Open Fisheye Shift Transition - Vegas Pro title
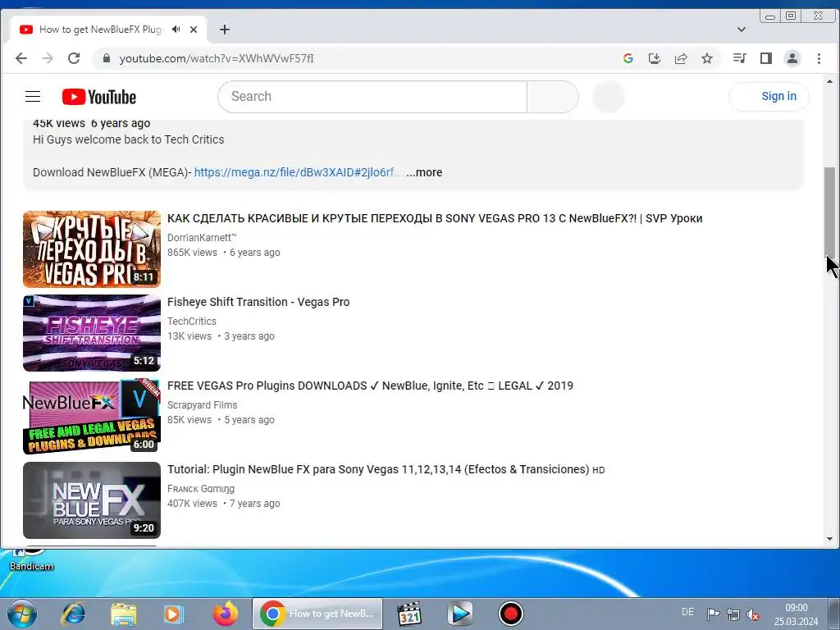 click(258, 302)
